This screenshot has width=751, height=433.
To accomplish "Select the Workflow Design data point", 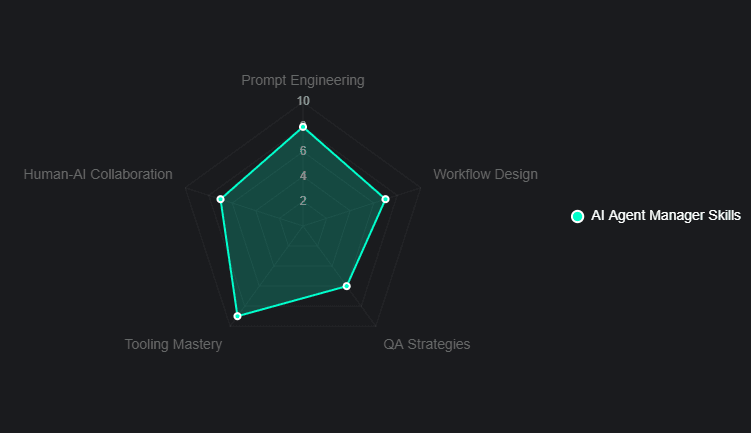I will coord(385,199).
